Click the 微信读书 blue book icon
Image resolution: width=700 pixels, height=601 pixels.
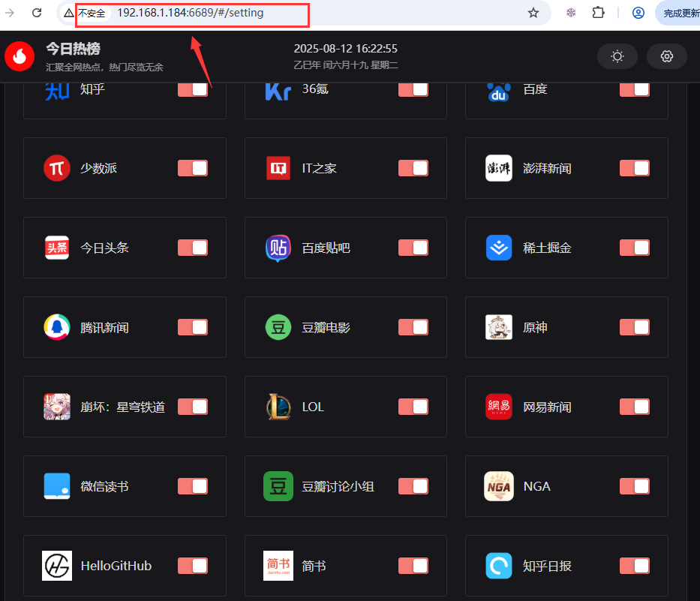[57, 485]
